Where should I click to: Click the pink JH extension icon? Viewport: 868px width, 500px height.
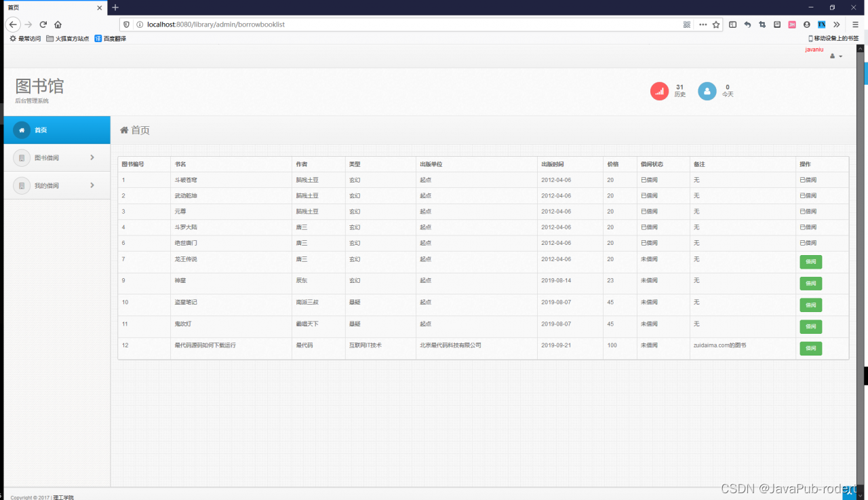pos(792,24)
